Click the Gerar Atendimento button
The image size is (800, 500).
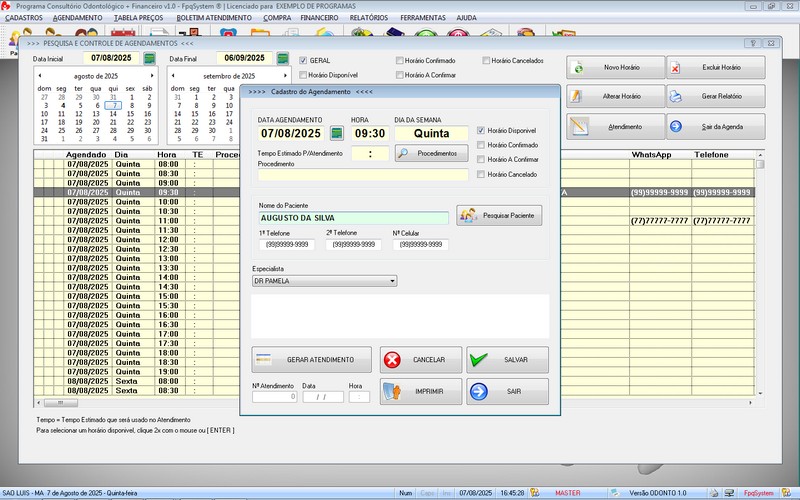coord(311,359)
